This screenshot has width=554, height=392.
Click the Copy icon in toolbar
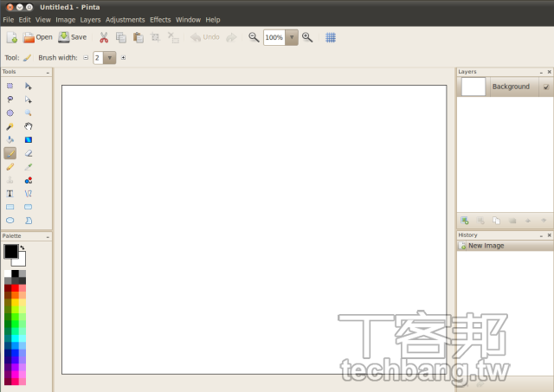click(121, 37)
